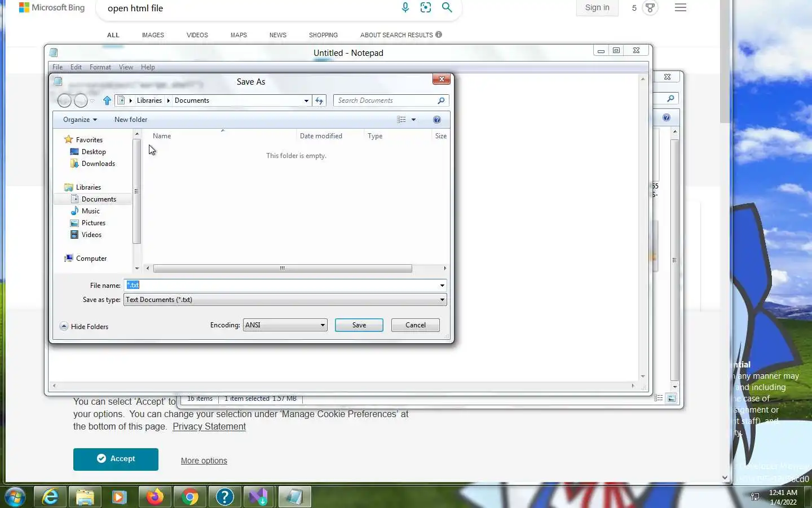Click the refresh icon beside address bar
Image resolution: width=812 pixels, height=508 pixels.
[x=319, y=100]
